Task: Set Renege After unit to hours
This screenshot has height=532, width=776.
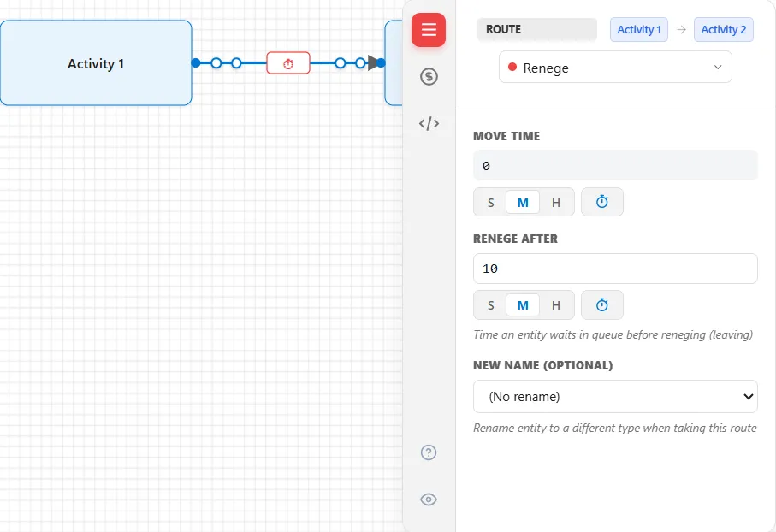Action: [x=556, y=305]
